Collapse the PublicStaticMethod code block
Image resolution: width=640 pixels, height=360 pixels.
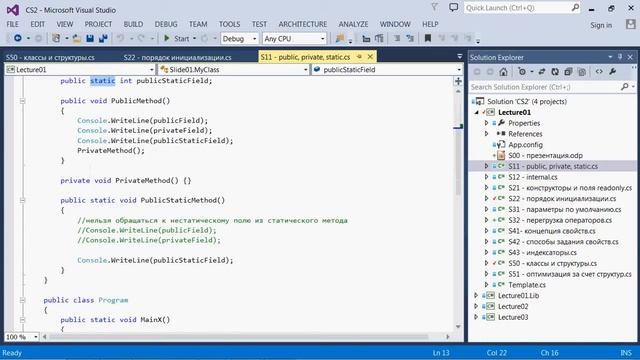pyautogui.click(x=22, y=200)
